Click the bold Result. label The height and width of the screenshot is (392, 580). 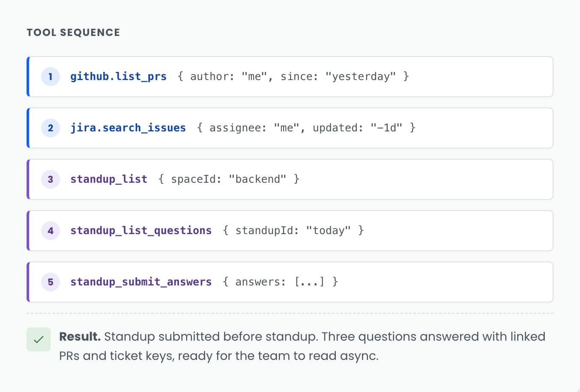tap(80, 337)
